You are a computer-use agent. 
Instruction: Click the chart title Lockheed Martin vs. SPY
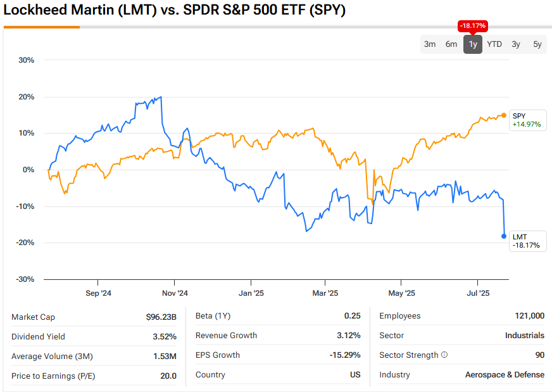click(x=175, y=9)
